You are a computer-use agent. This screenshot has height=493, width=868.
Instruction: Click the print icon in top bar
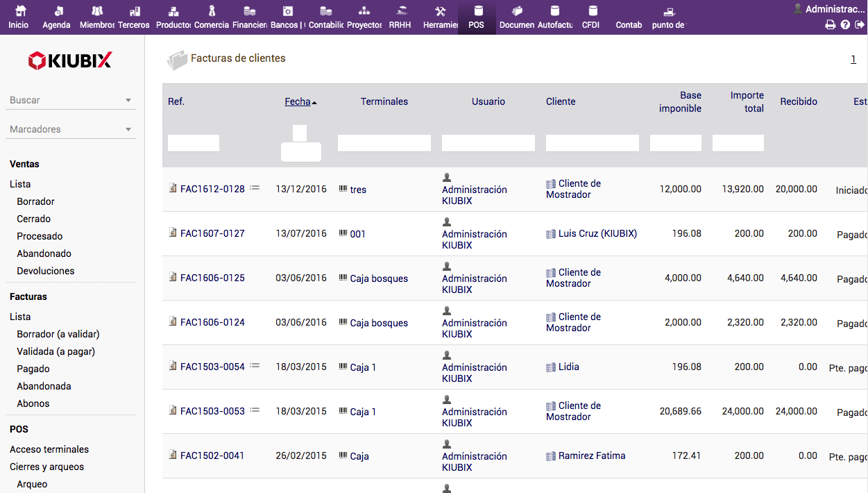[x=830, y=25]
